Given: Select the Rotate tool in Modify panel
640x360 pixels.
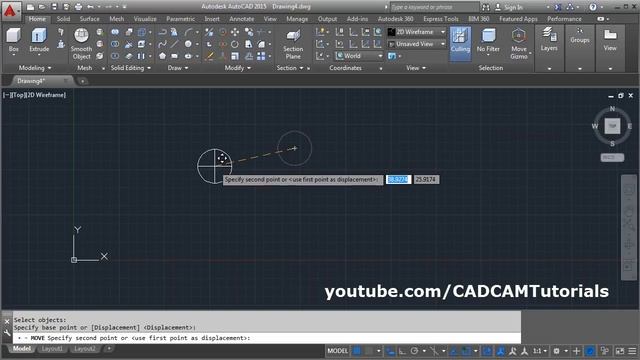Looking at the screenshot, I should (235, 44).
